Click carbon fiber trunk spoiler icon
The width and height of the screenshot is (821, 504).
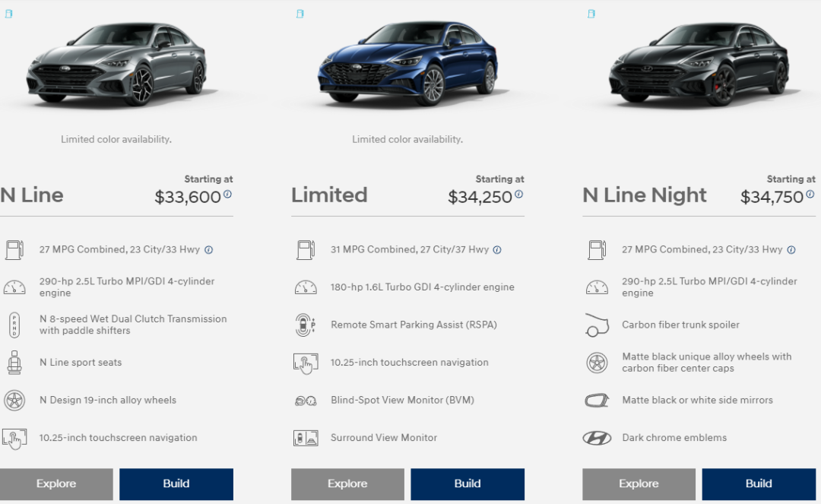point(597,325)
